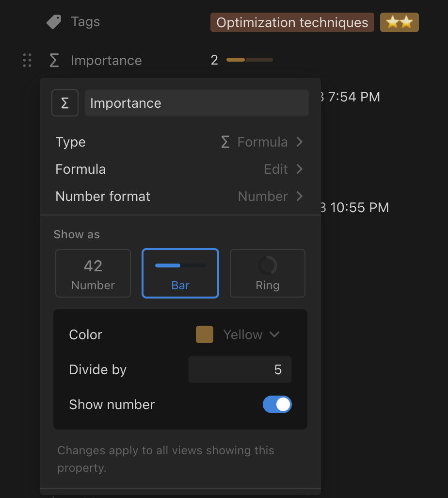Click the Importance property label
The image size is (448, 498).
coord(106,60)
